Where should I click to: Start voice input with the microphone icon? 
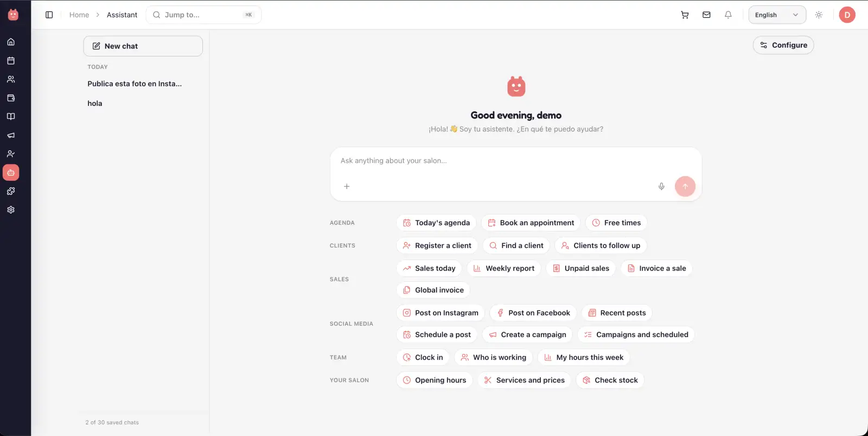[661, 186]
